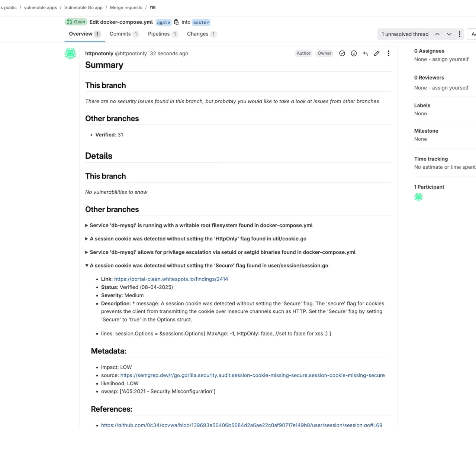This screenshot has width=476, height=457.
Task: Open the whitespots findings/2414 link
Action: click(x=171, y=279)
